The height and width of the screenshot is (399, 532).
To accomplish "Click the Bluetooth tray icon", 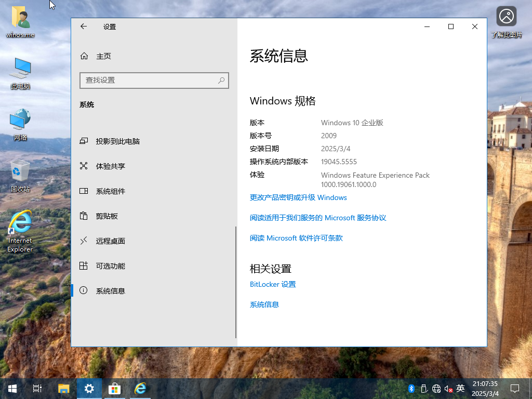I will (411, 389).
